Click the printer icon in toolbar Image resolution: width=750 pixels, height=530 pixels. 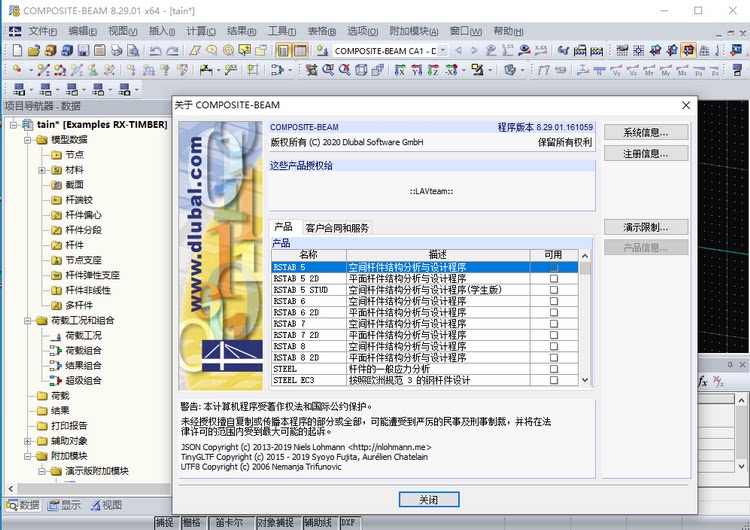click(x=117, y=50)
